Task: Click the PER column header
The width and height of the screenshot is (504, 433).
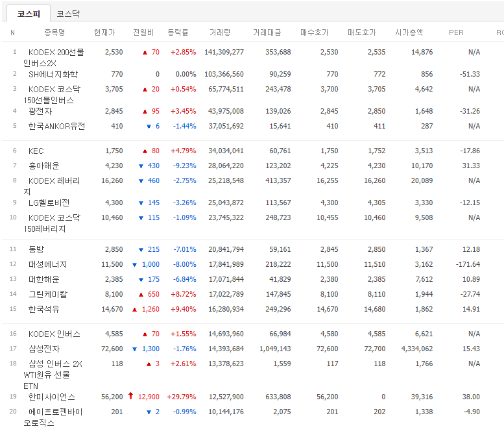Action: point(456,32)
